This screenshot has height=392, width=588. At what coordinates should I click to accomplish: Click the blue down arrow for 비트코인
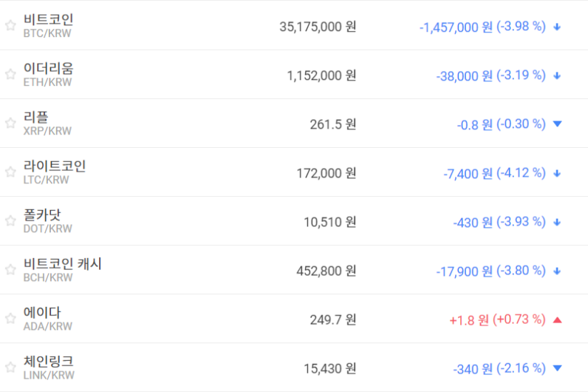[558, 27]
